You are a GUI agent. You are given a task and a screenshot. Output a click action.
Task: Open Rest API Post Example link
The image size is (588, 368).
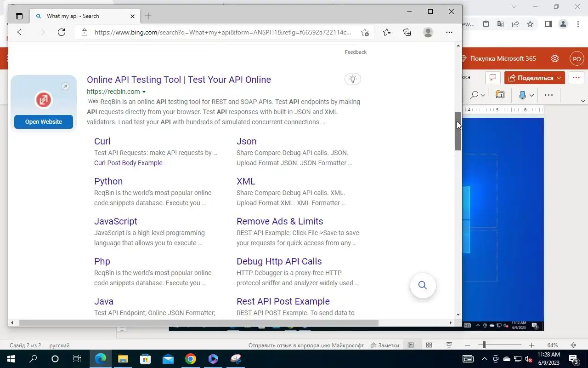pos(283,301)
